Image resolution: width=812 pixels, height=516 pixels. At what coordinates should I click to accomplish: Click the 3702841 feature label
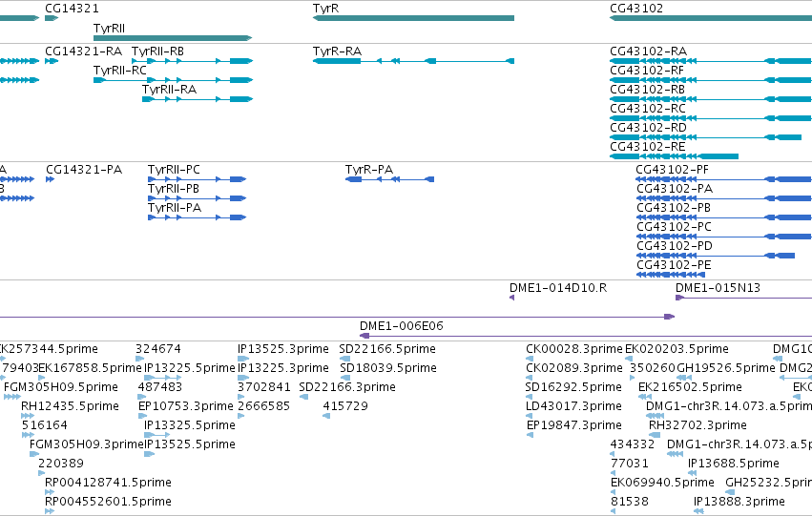tap(264, 387)
